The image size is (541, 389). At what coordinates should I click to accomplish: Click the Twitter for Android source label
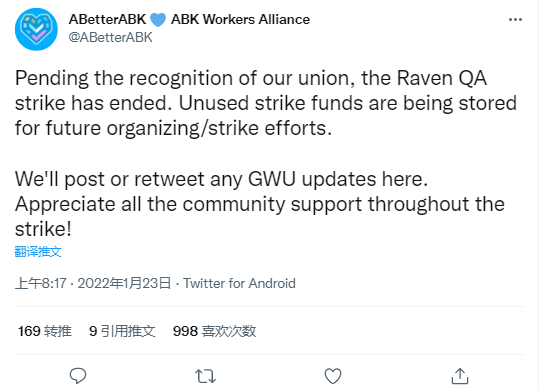point(239,283)
